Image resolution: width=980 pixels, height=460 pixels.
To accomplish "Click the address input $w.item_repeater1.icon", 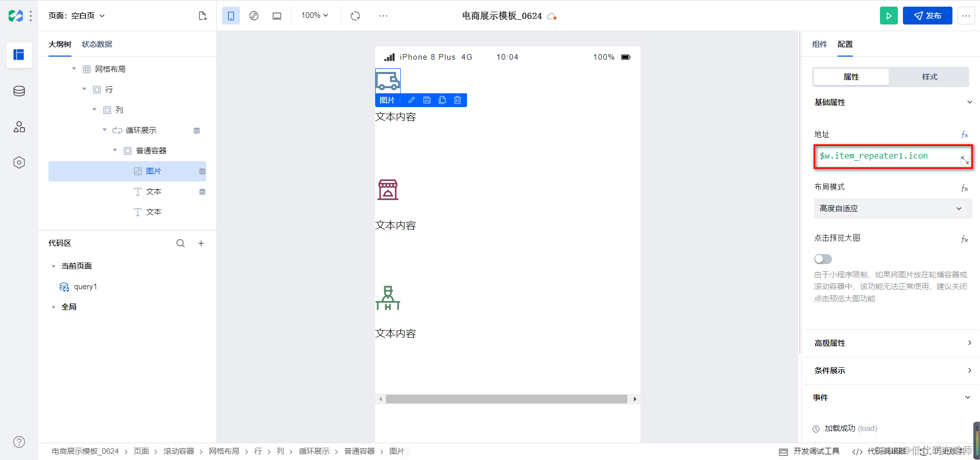I will pos(893,157).
